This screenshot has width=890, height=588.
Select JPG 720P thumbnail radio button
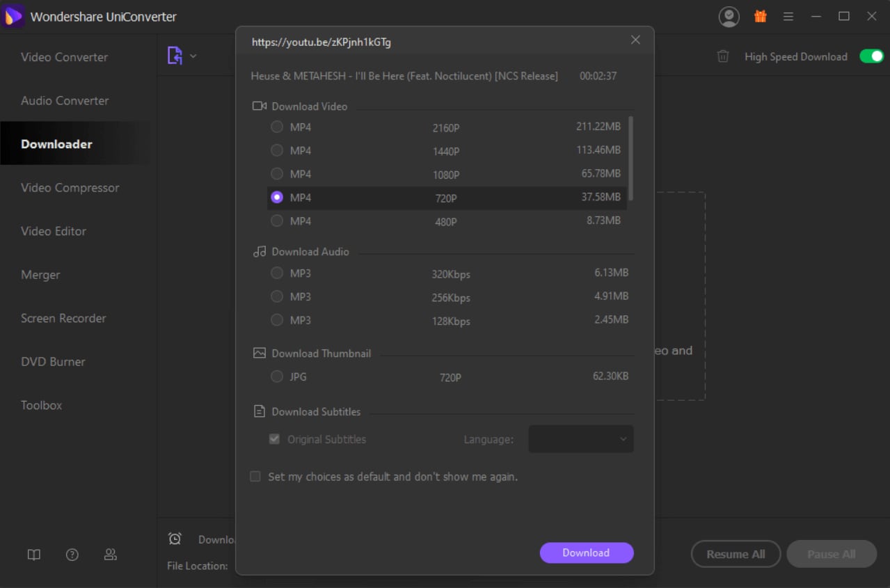pyautogui.click(x=277, y=376)
